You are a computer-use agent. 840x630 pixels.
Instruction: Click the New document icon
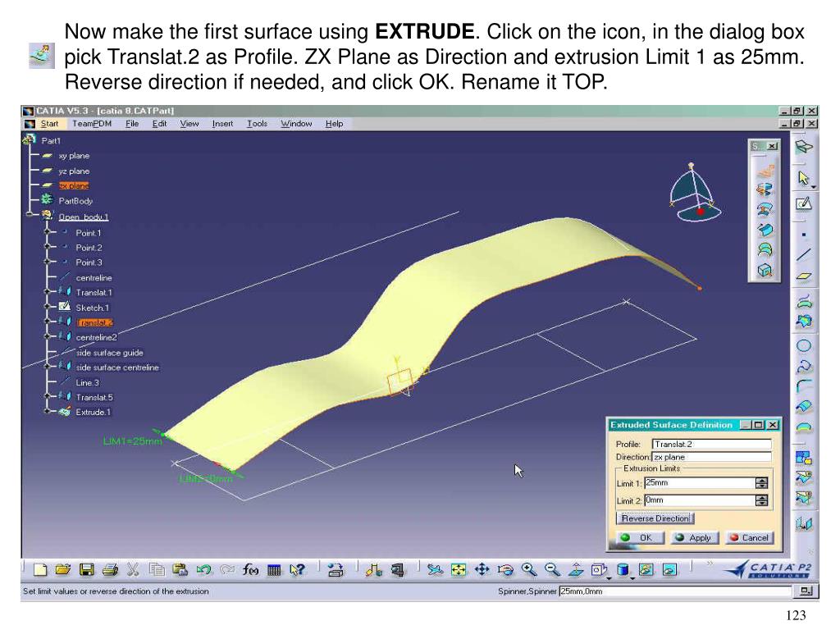click(x=40, y=570)
